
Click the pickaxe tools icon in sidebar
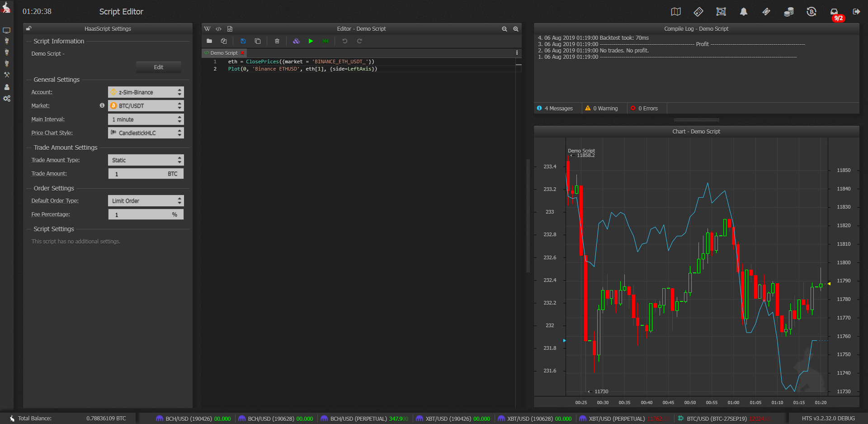(x=7, y=75)
